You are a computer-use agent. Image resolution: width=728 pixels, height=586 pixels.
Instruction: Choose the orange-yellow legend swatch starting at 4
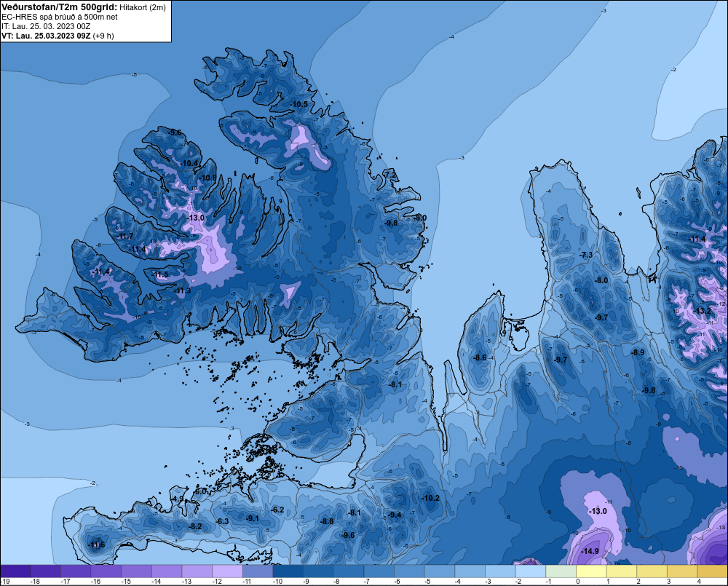pyautogui.click(x=712, y=571)
